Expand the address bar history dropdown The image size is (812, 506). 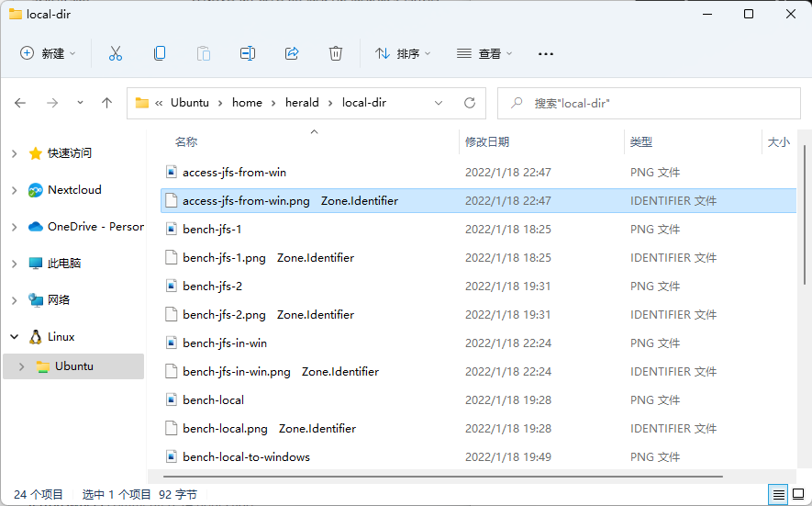[x=439, y=103]
